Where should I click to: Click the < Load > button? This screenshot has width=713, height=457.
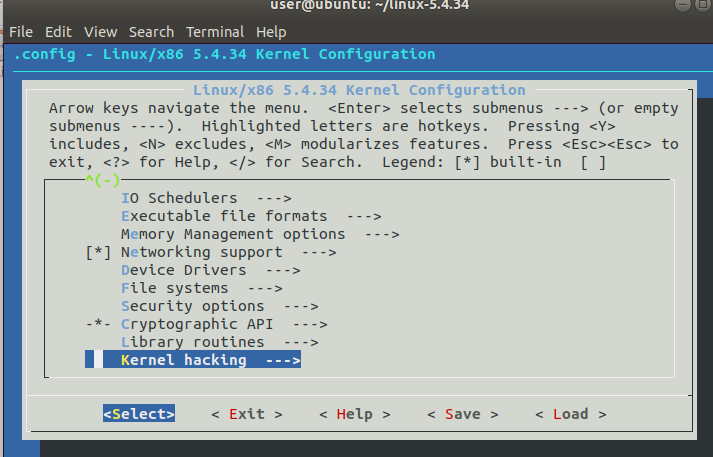click(571, 414)
